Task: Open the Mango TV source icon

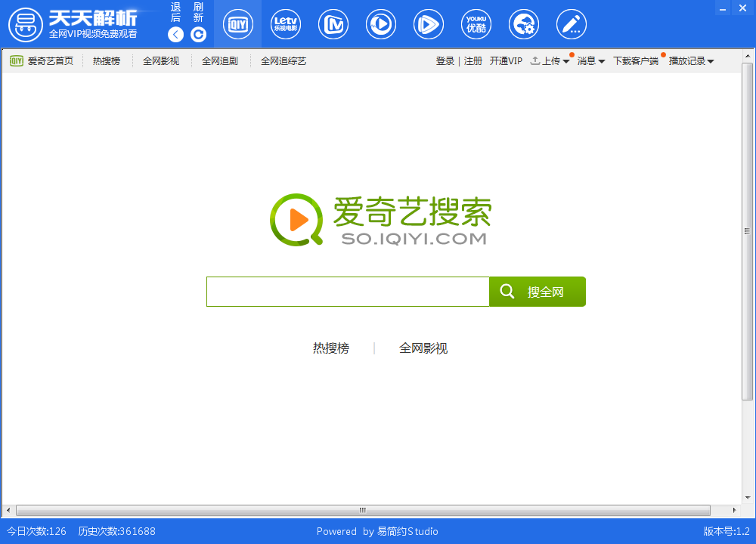Action: point(333,25)
